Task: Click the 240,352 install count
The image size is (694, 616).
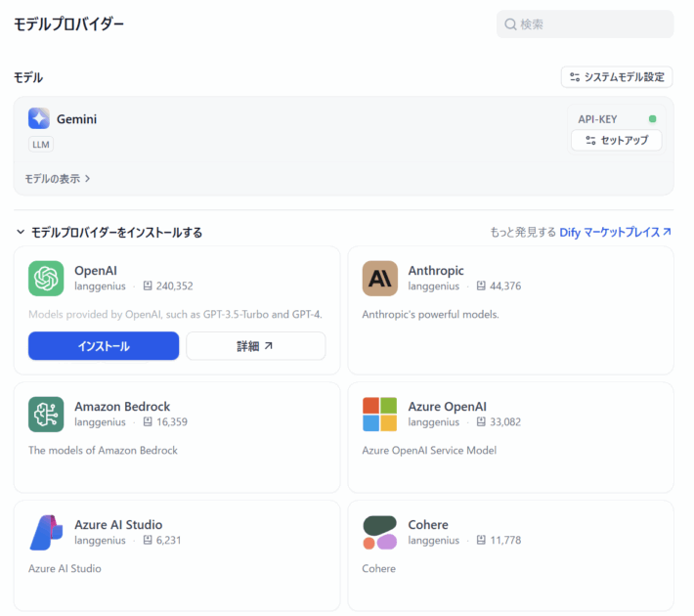Action: click(x=174, y=286)
